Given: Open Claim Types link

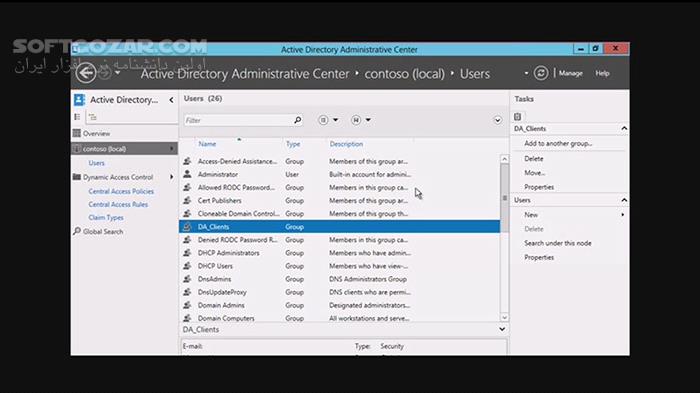Looking at the screenshot, I should 106,217.
